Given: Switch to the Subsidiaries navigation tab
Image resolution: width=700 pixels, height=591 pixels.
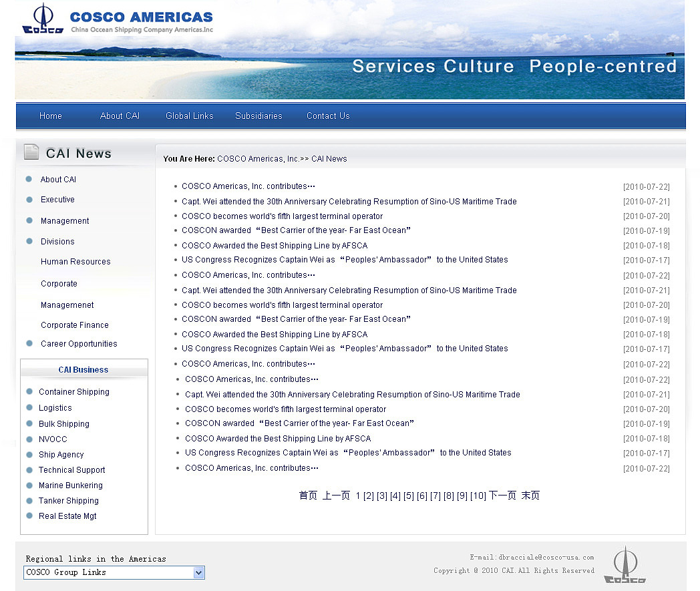Looking at the screenshot, I should click(x=259, y=116).
